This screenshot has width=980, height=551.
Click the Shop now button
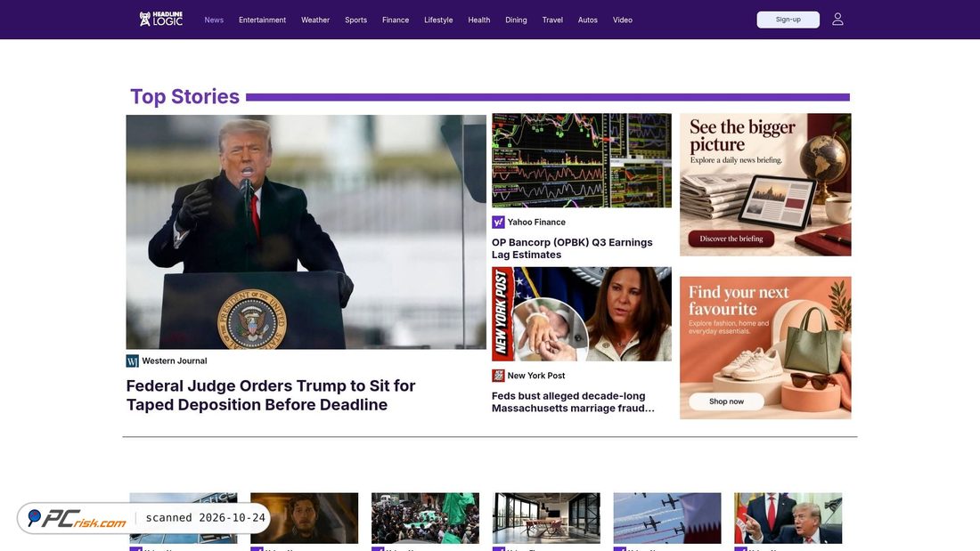coord(726,401)
